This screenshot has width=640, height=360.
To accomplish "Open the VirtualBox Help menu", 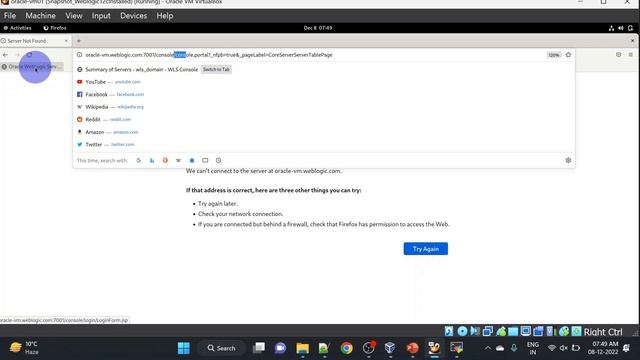I will click(165, 16).
